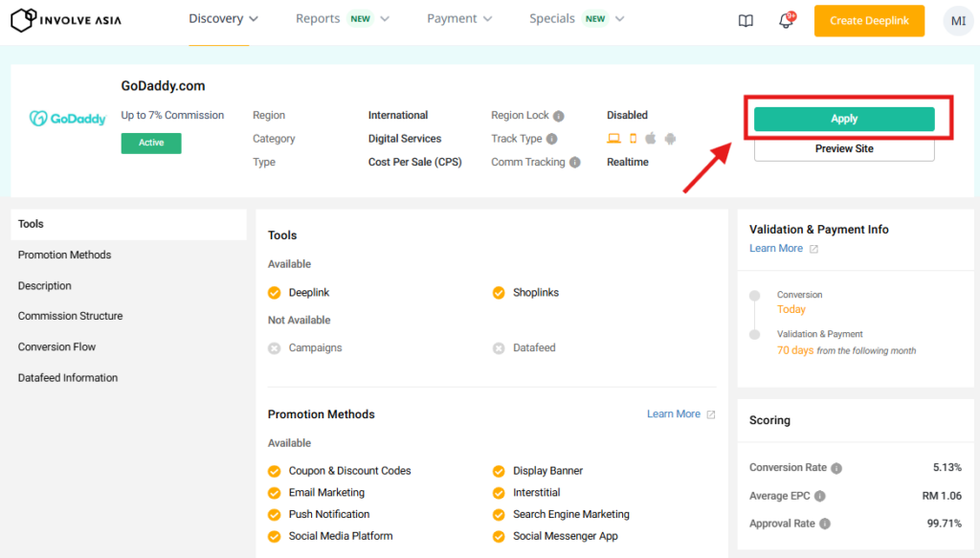Click the Deeplink check mark
980x558 pixels.
point(275,293)
